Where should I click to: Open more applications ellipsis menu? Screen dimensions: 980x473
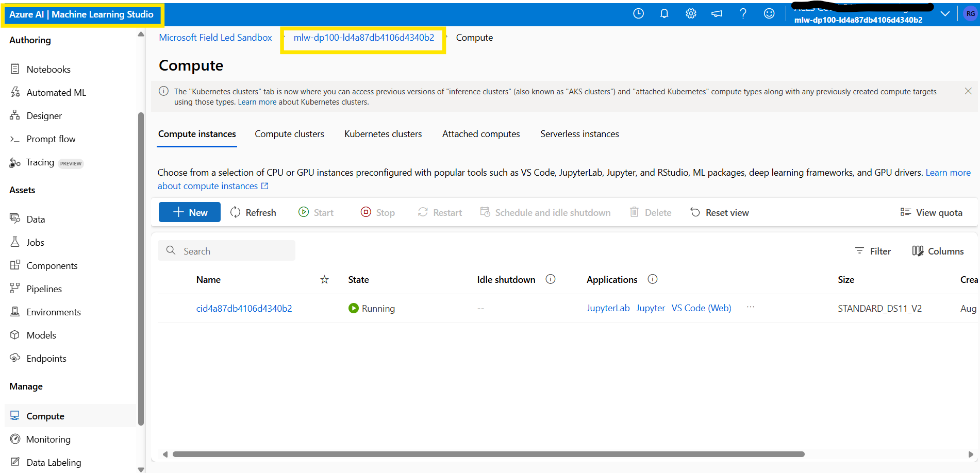point(751,307)
